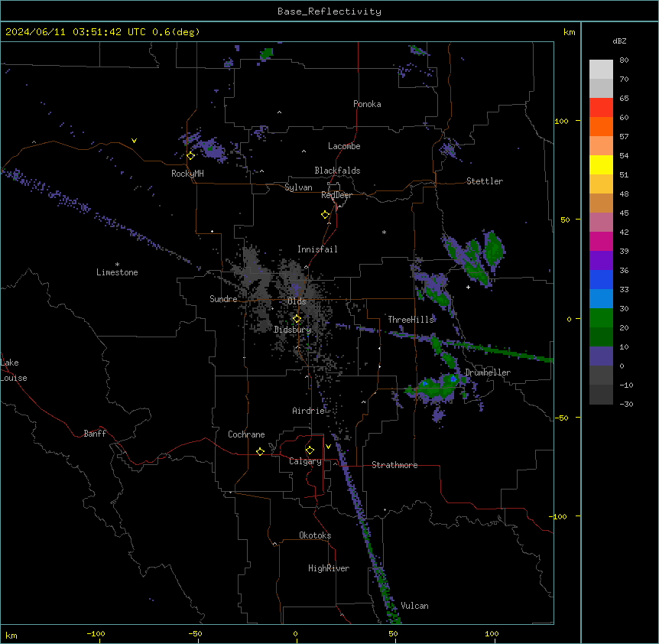Click the Blackfalds label
This screenshot has height=644, width=659.
[337, 171]
